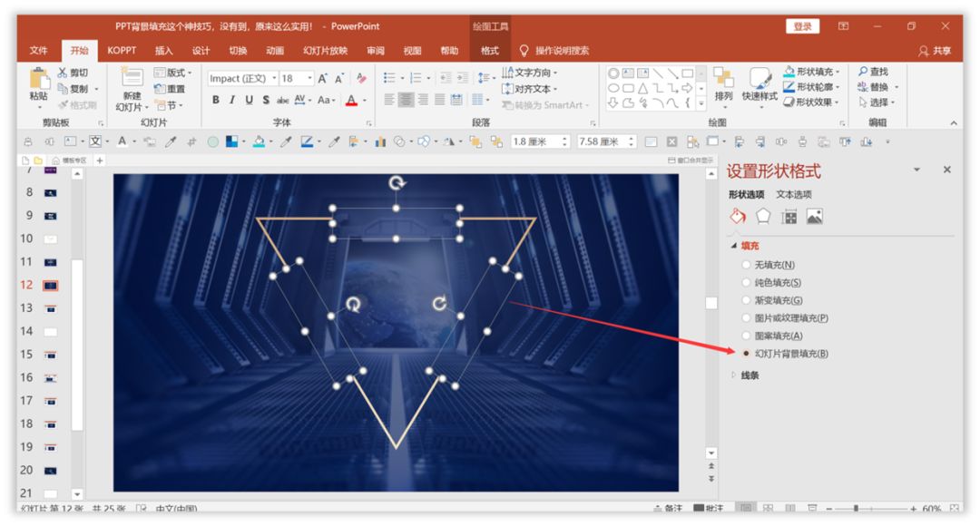Click the rotation handle above selected shape

click(397, 183)
